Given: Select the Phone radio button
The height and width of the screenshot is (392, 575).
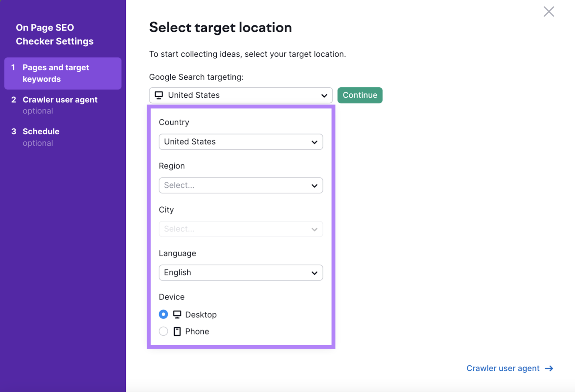Looking at the screenshot, I should click(164, 331).
